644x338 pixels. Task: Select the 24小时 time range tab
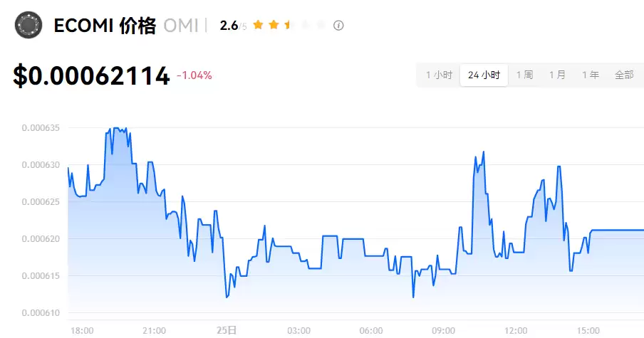click(484, 75)
